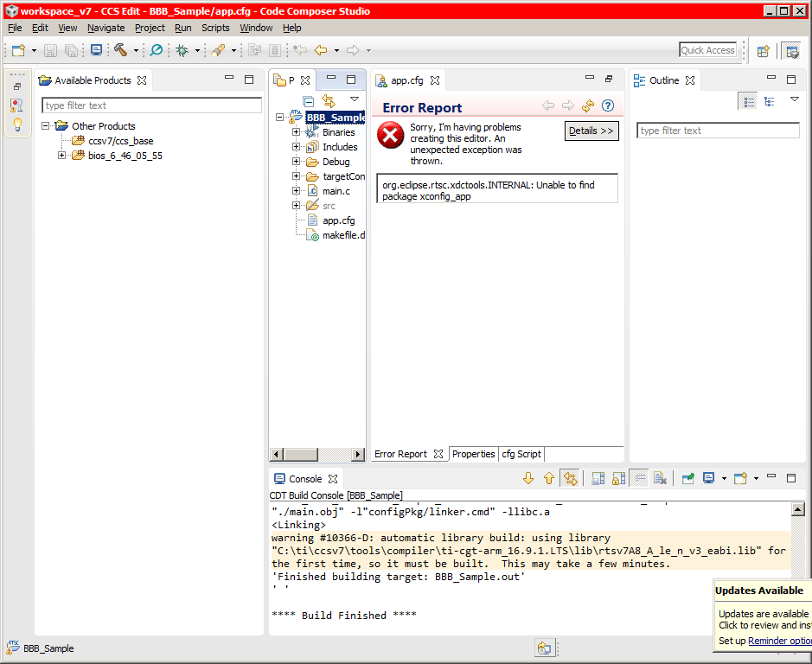Expand the bios_6_46_05_55 node
Image resolution: width=812 pixels, height=664 pixels.
click(x=61, y=156)
